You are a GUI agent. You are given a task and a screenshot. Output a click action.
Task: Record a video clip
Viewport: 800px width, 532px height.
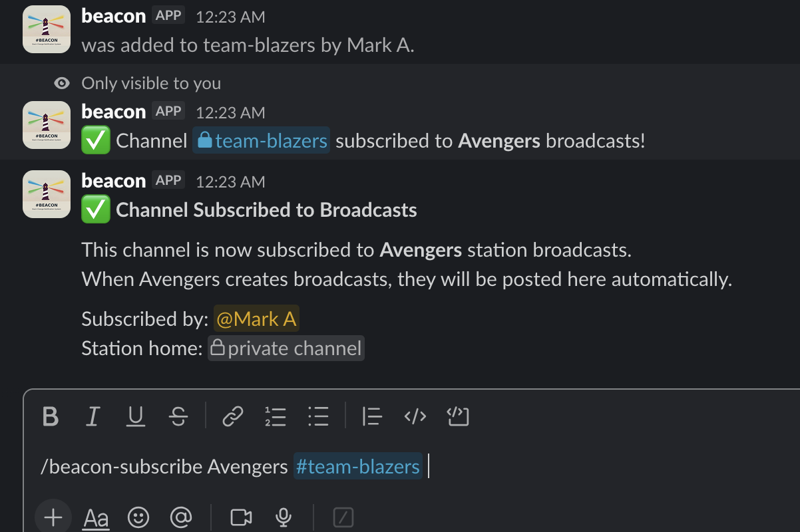pos(241,517)
